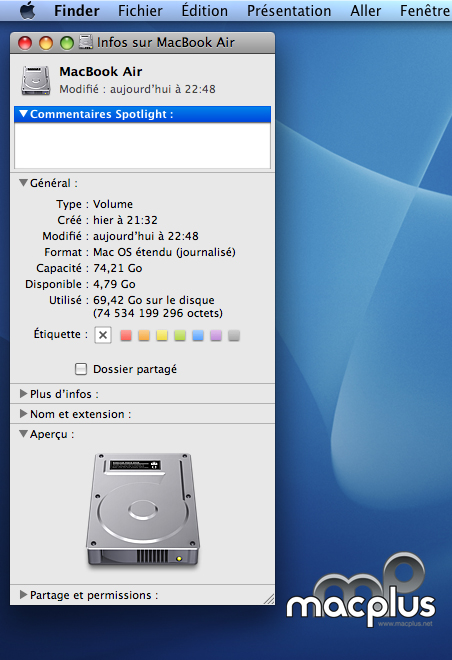Click the bold MacBook Air volume name
The width and height of the screenshot is (452, 660).
pyautogui.click(x=101, y=72)
